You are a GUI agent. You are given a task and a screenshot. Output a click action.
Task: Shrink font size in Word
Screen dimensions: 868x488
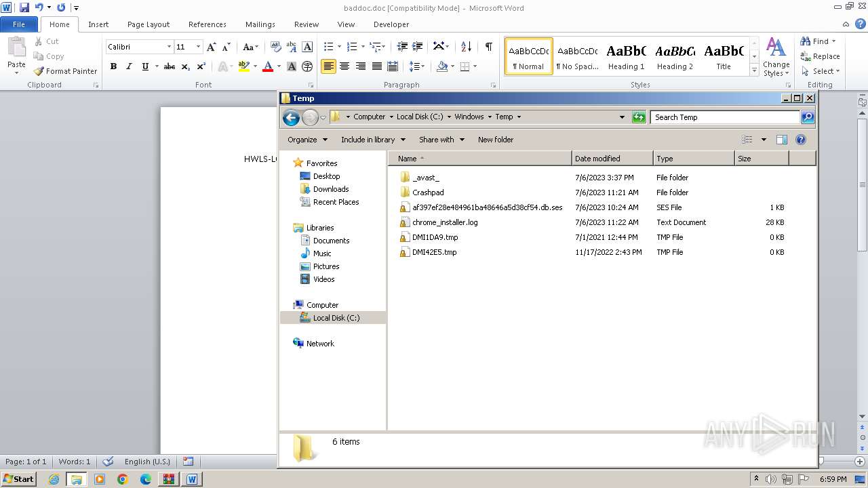[x=226, y=47]
